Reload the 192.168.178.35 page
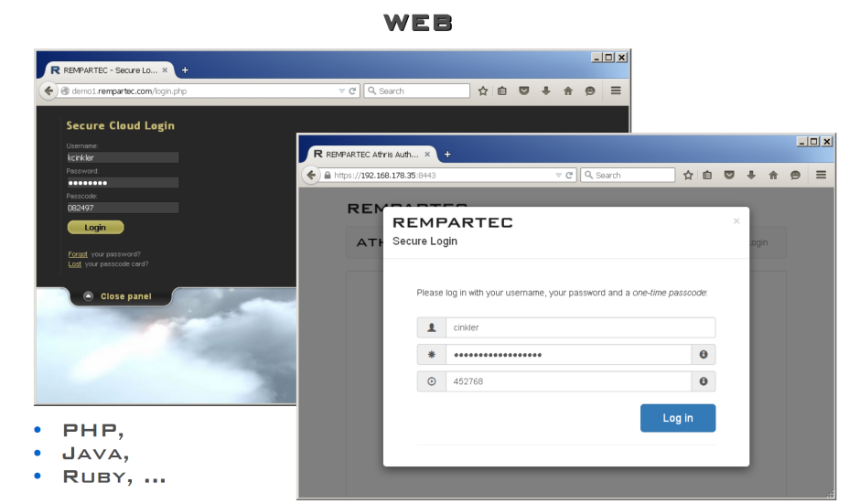This screenshot has width=860, height=504. (569, 175)
